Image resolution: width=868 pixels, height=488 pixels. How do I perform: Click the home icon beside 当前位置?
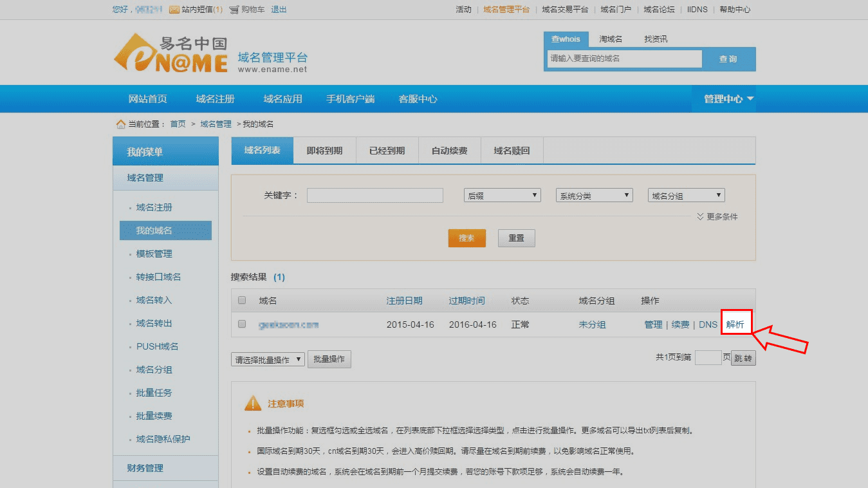point(120,124)
